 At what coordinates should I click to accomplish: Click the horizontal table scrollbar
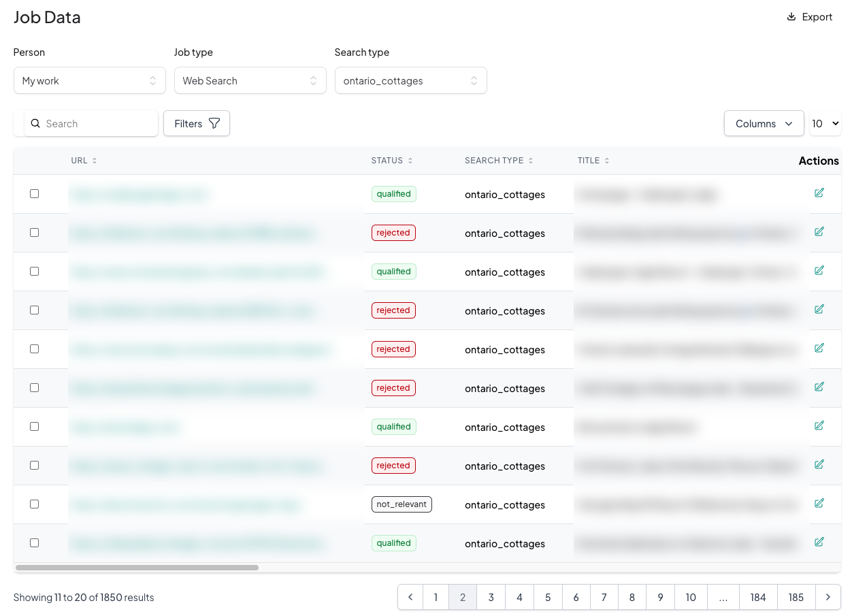[137, 567]
